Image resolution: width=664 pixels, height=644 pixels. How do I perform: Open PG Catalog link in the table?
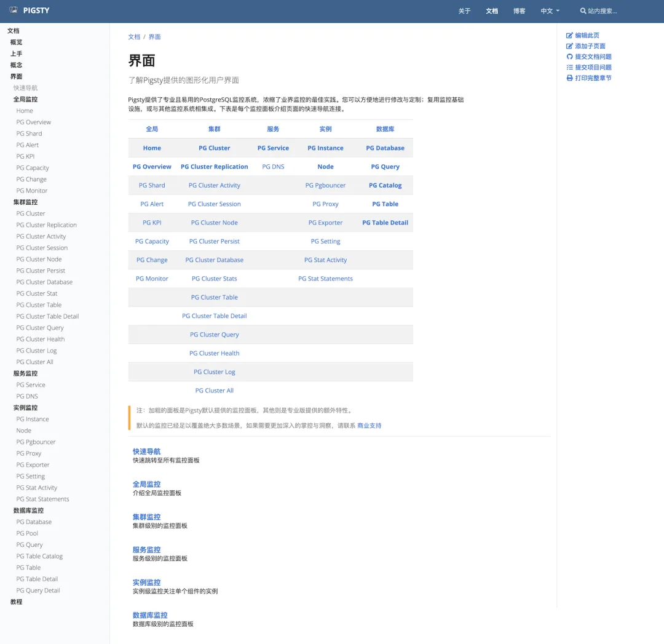pyautogui.click(x=385, y=185)
